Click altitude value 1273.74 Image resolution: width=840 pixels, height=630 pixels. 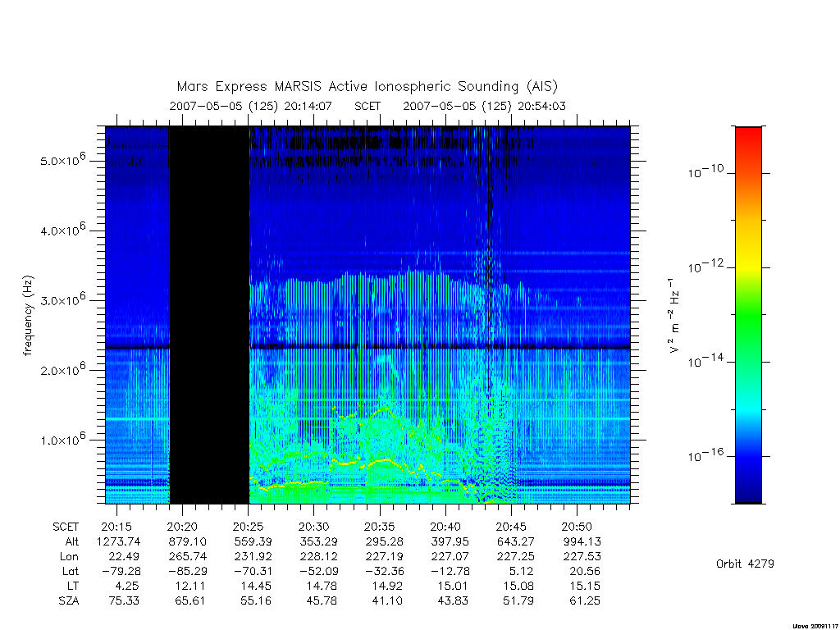click(x=118, y=541)
